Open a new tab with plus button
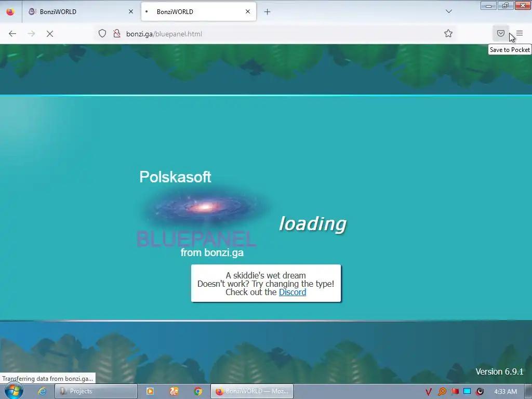 [268, 12]
